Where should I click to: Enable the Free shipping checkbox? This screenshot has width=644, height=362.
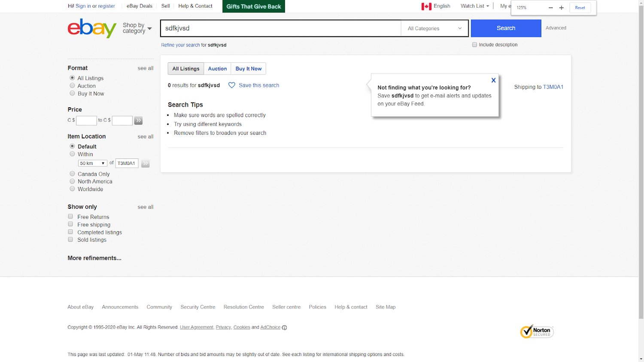click(70, 224)
